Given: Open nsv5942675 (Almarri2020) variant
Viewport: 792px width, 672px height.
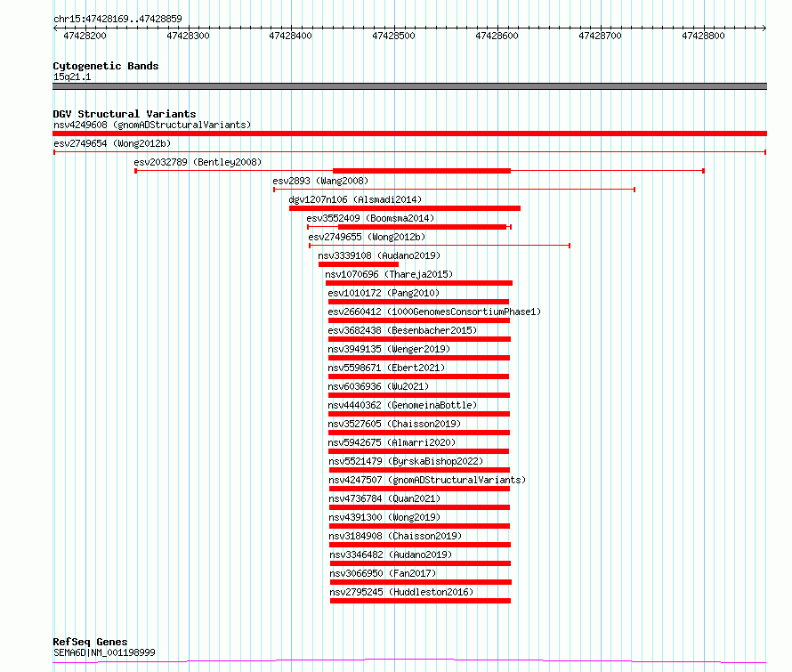Looking at the screenshot, I should pos(392,442).
